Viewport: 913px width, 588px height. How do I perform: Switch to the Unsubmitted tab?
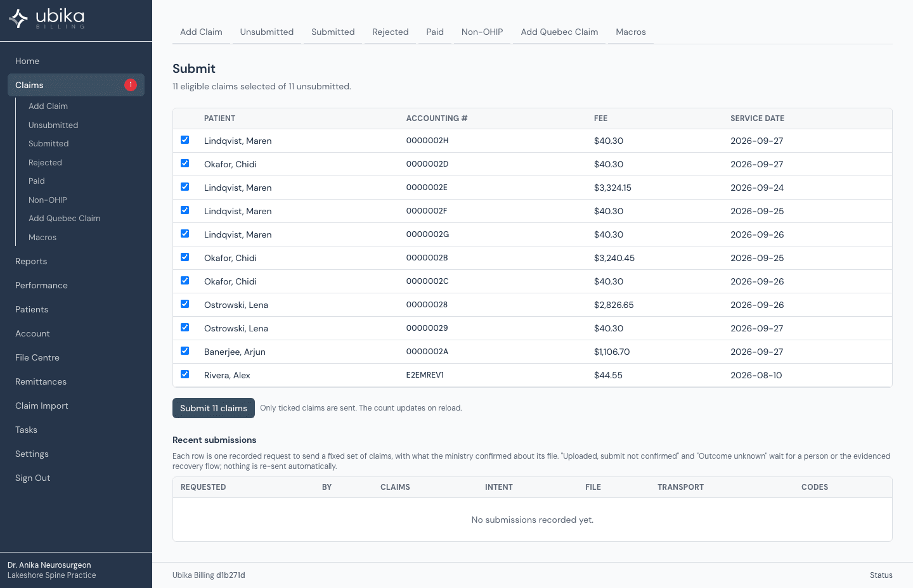click(x=267, y=32)
